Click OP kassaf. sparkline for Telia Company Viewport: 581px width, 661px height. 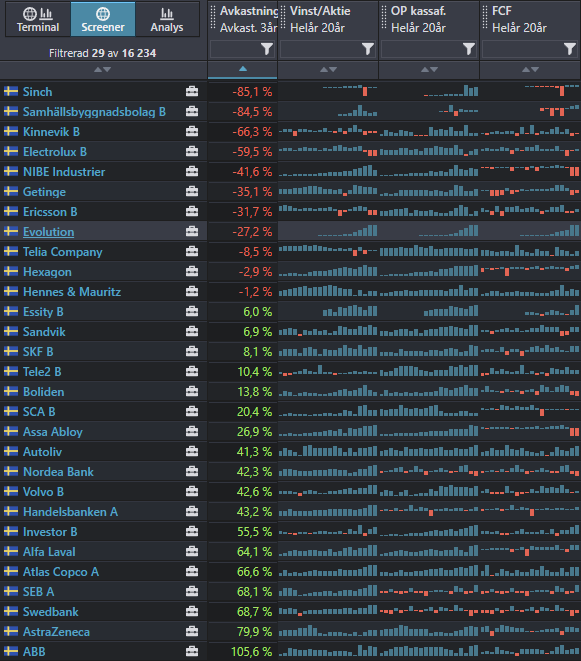tap(429, 251)
